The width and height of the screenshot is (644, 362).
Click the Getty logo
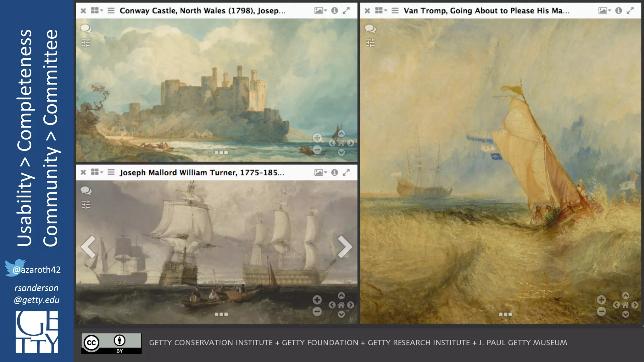pyautogui.click(x=37, y=332)
